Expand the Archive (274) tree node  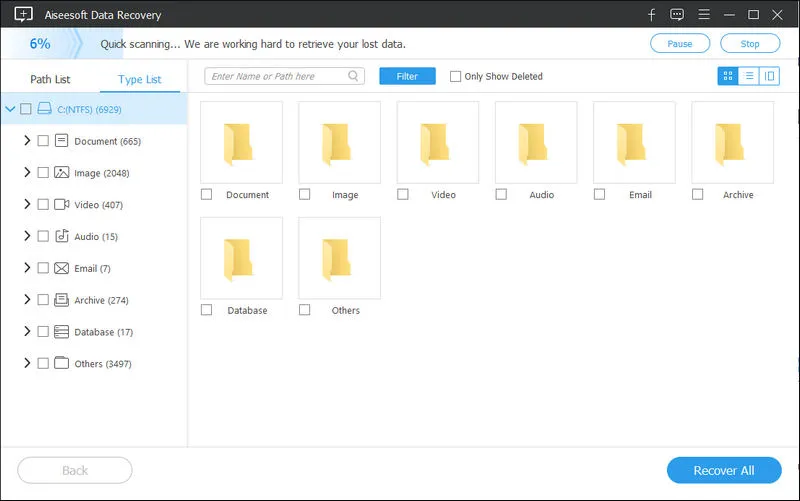[27, 299]
